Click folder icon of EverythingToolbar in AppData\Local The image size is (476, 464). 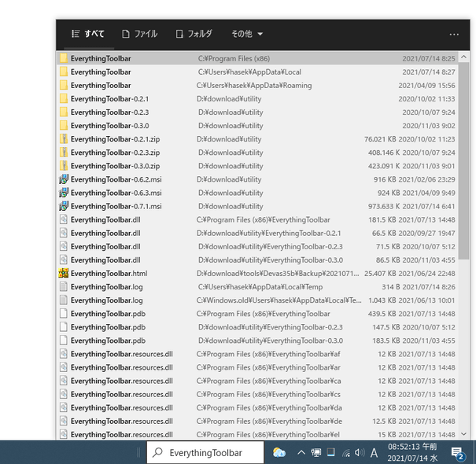click(64, 72)
